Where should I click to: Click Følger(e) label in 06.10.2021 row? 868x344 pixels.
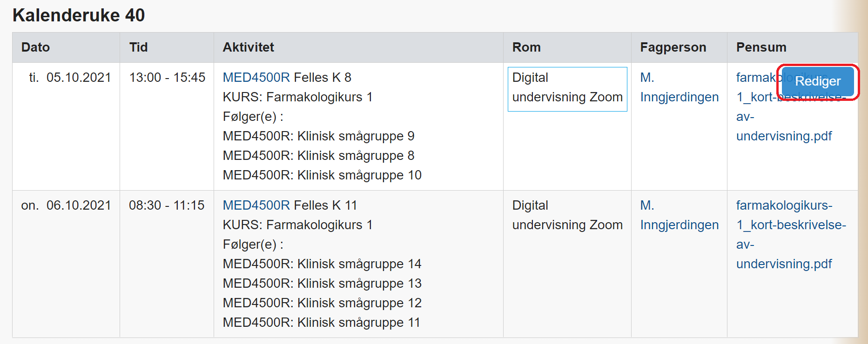253,244
